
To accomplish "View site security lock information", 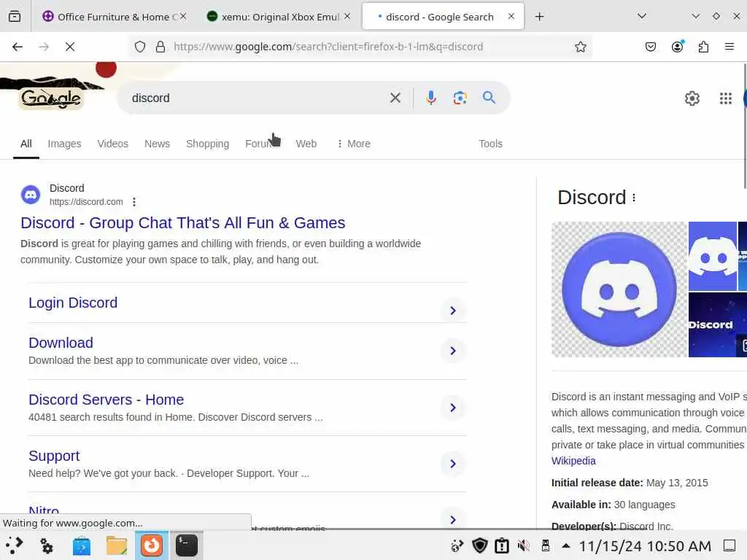I will (160, 47).
